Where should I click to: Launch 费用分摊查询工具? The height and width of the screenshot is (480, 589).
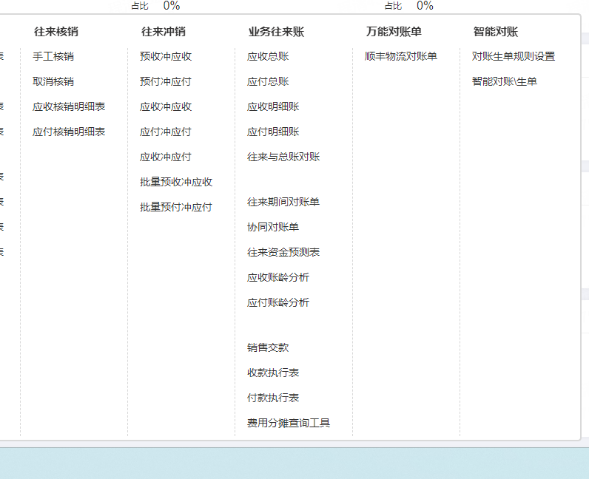[288, 423]
